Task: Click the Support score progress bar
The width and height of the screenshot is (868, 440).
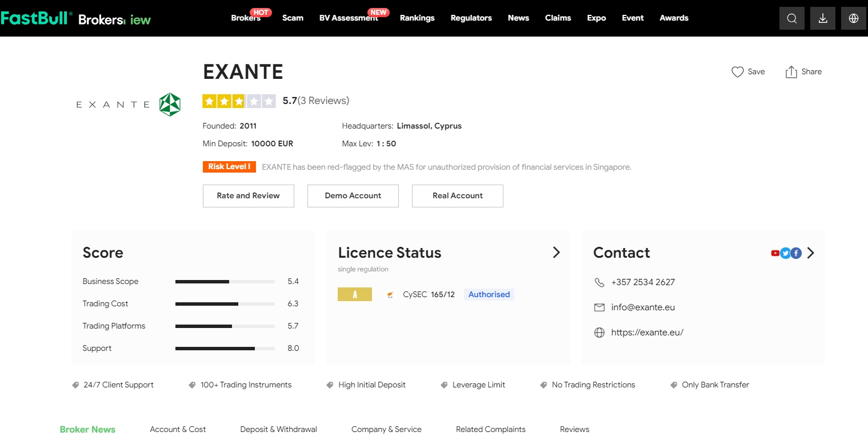Action: pyautogui.click(x=225, y=348)
